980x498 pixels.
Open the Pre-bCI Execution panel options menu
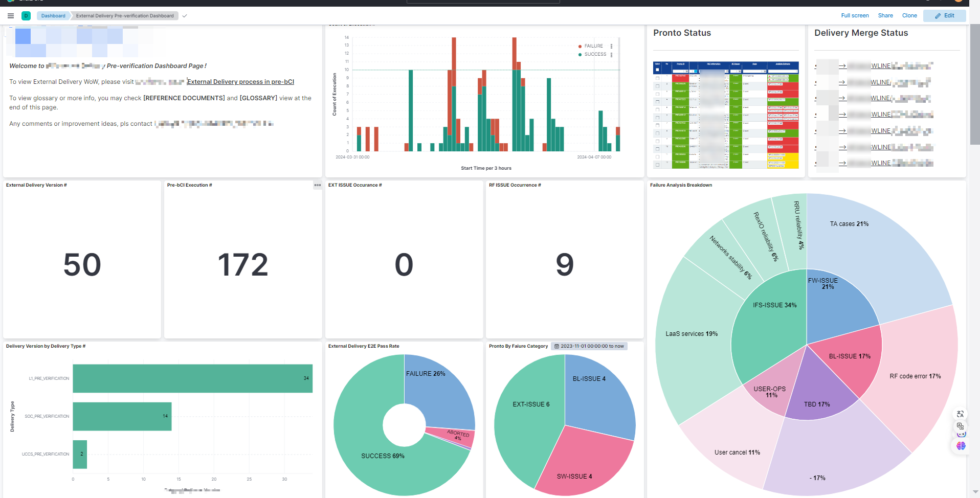click(318, 185)
